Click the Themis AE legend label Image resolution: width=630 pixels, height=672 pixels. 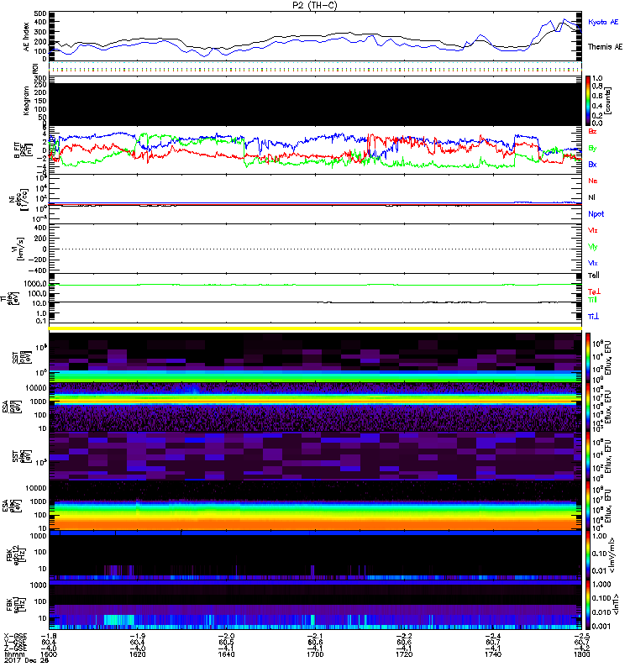605,48
